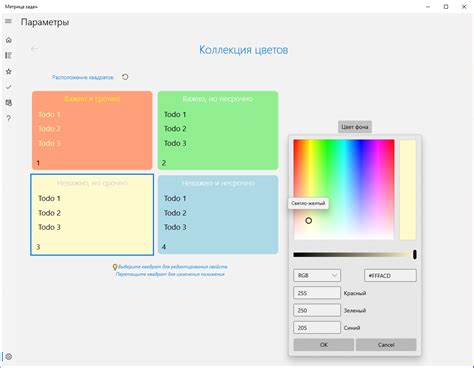Click Cancel in the color picker
This screenshot has width=474, height=368.
386,345
